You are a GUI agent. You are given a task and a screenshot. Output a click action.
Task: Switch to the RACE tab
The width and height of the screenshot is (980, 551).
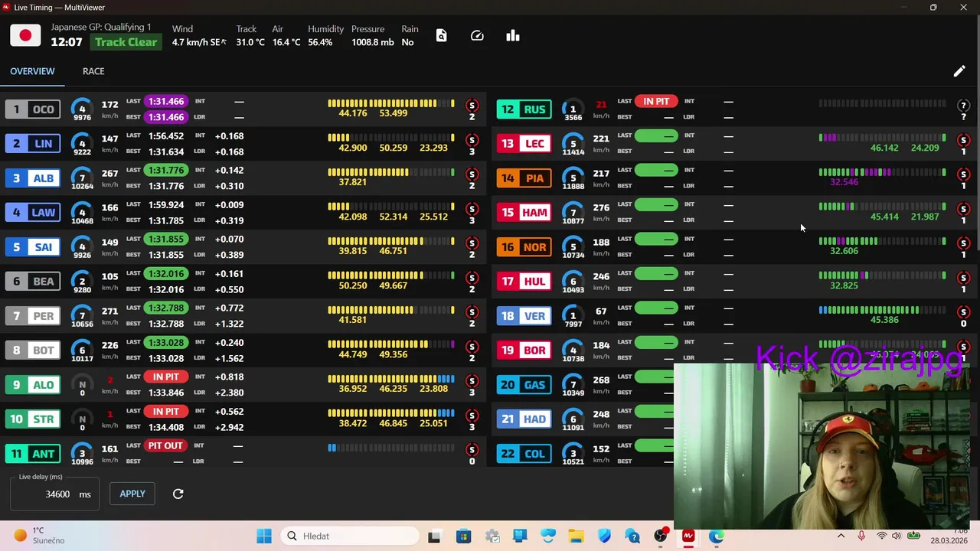click(93, 71)
